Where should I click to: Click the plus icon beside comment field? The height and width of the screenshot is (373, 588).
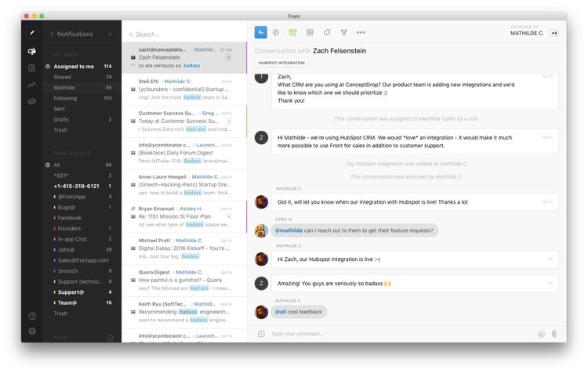click(261, 334)
